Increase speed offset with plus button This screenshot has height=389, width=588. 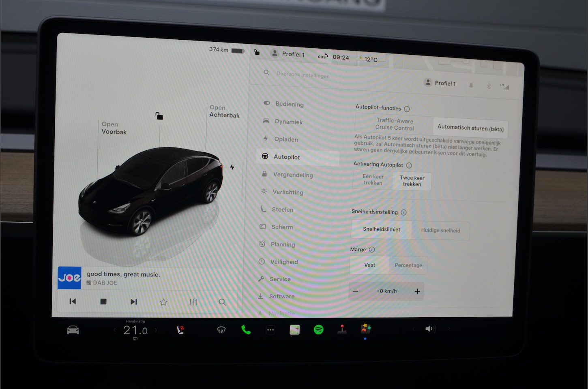(x=417, y=291)
